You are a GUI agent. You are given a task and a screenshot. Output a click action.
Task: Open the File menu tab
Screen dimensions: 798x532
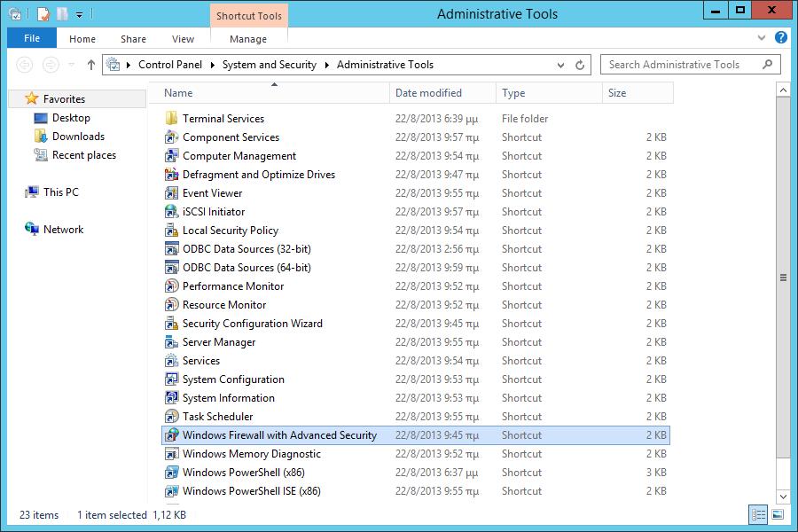[32, 38]
